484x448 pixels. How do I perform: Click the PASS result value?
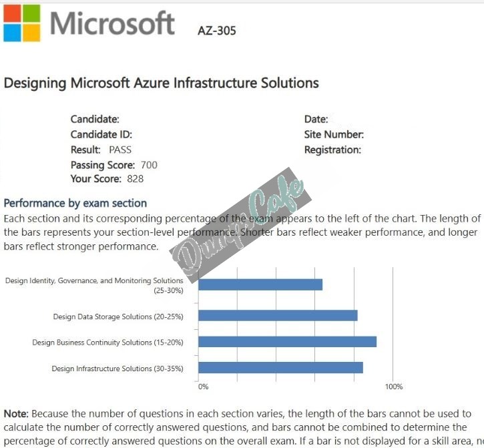tap(120, 150)
